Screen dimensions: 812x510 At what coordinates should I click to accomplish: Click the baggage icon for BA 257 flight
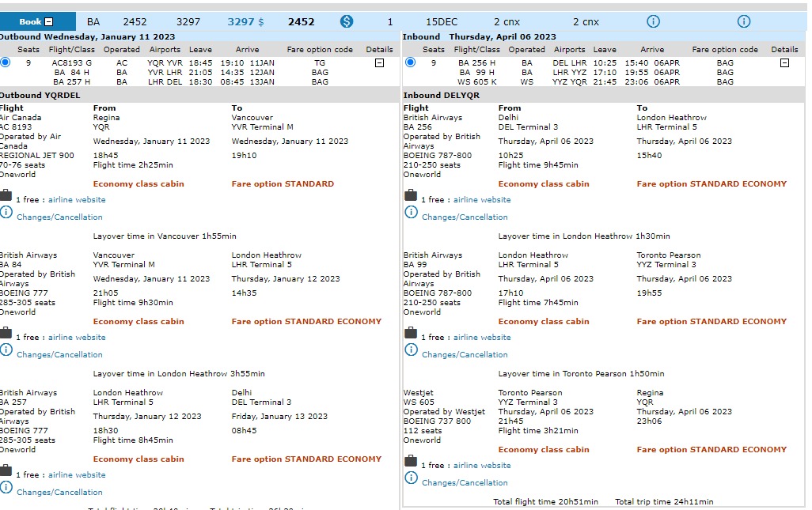pyautogui.click(x=6, y=471)
